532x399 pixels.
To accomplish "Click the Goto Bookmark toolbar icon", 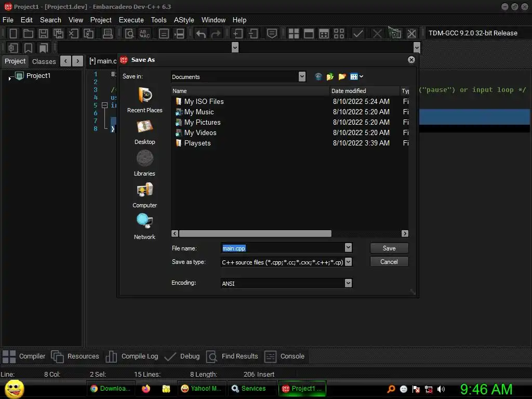I will click(43, 48).
